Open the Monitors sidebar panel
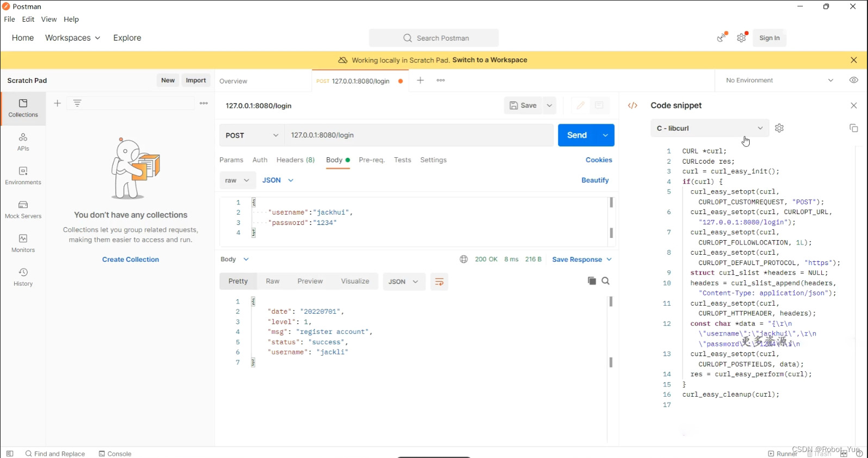The height and width of the screenshot is (458, 868). pyautogui.click(x=23, y=243)
